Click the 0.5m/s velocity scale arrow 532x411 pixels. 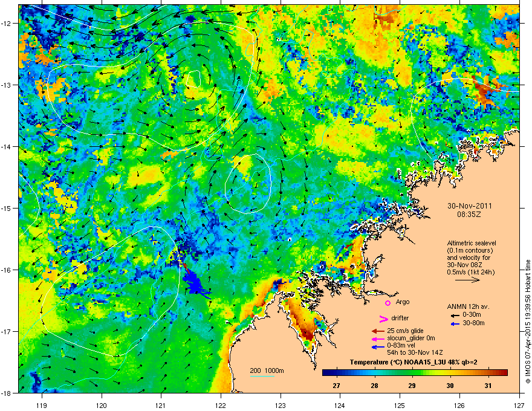pos(467,280)
